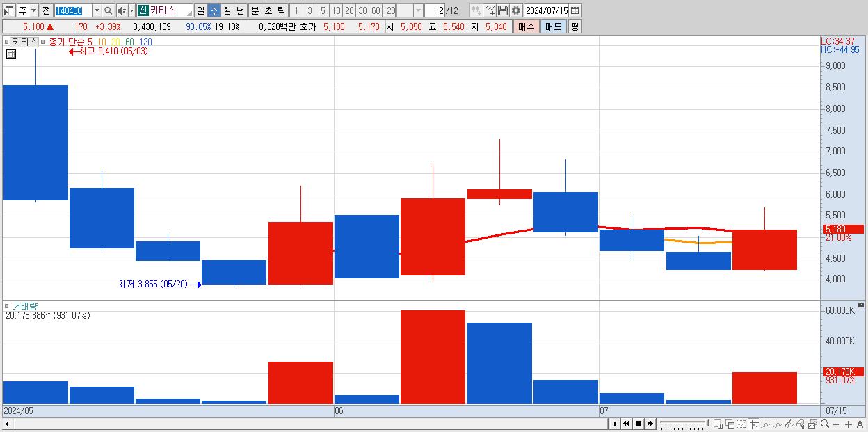
Task: Choose interval 1 in the toolbar
Action: [x=296, y=10]
